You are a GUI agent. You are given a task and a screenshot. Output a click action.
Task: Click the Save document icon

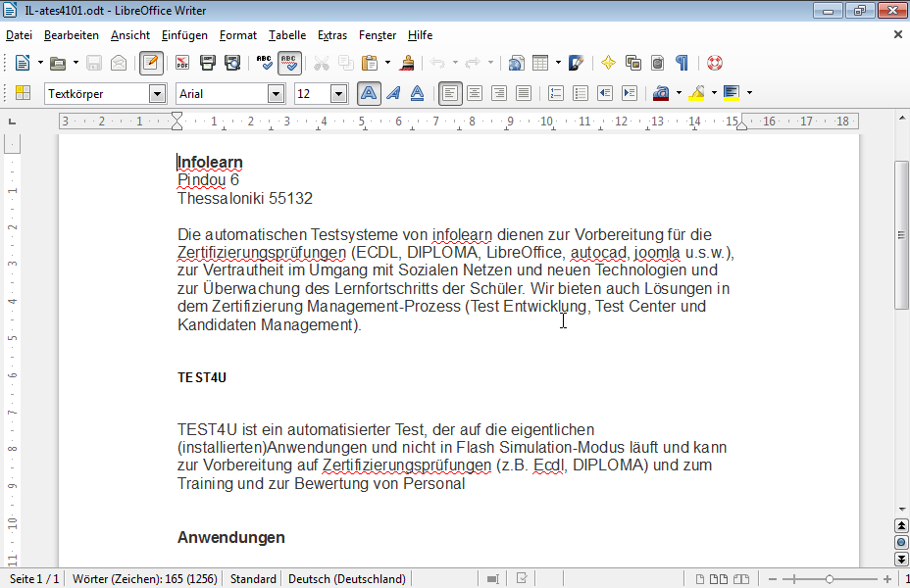[94, 63]
